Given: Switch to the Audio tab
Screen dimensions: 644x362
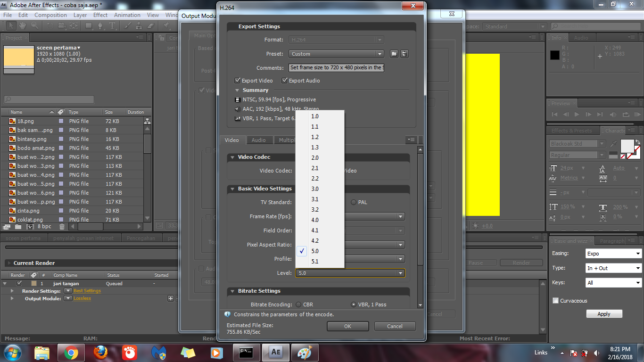Looking at the screenshot, I should [x=258, y=140].
